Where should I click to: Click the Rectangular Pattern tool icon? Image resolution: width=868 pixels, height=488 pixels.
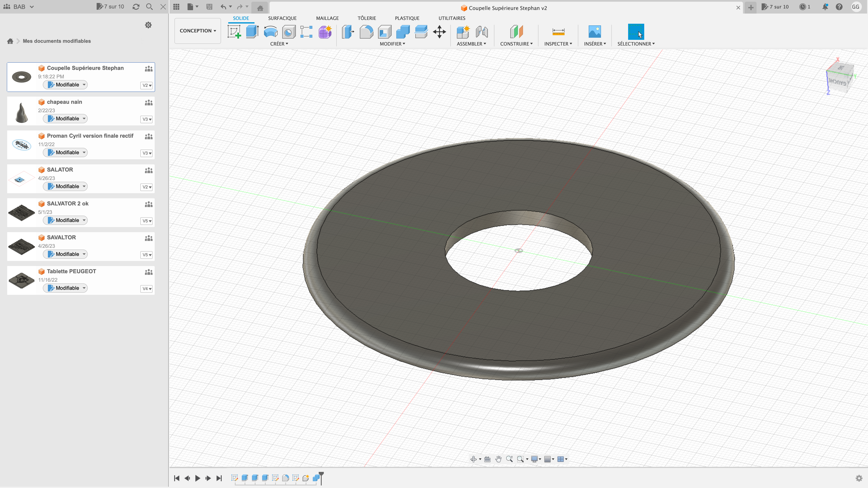(306, 32)
